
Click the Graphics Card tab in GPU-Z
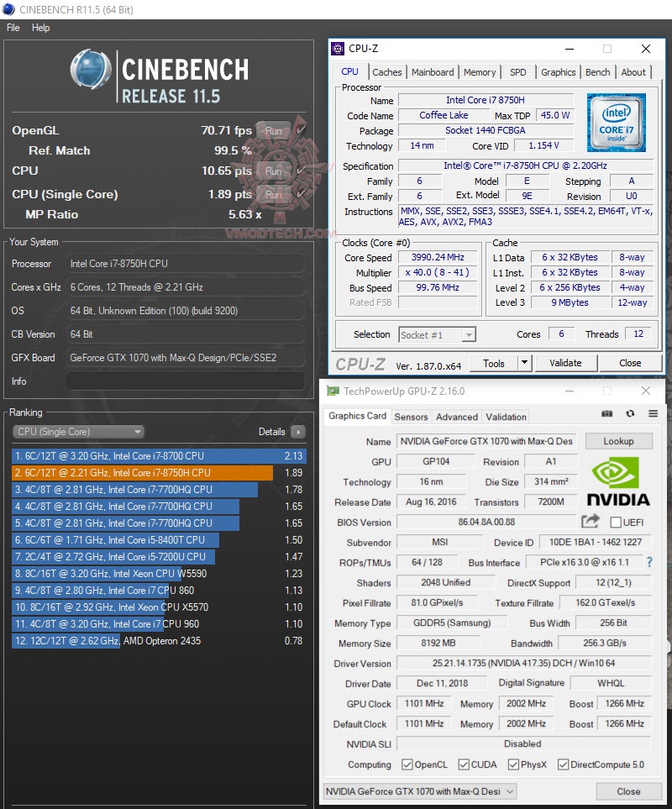click(357, 416)
